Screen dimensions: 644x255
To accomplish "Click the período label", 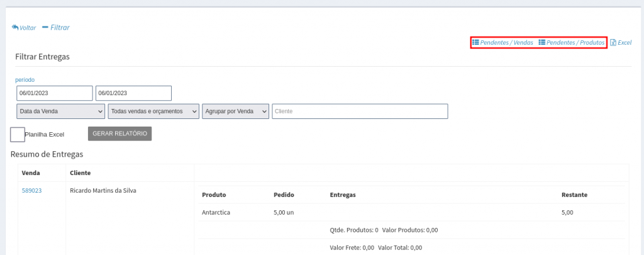I will 25,80.
